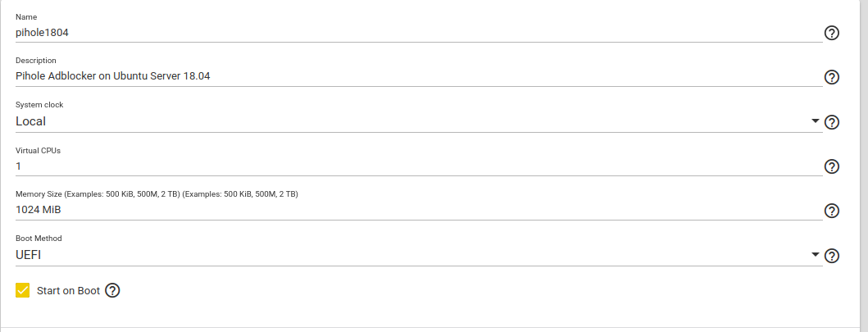Open help tooltip for the Name field
Viewport: 868px width, 332px height.
(x=831, y=33)
